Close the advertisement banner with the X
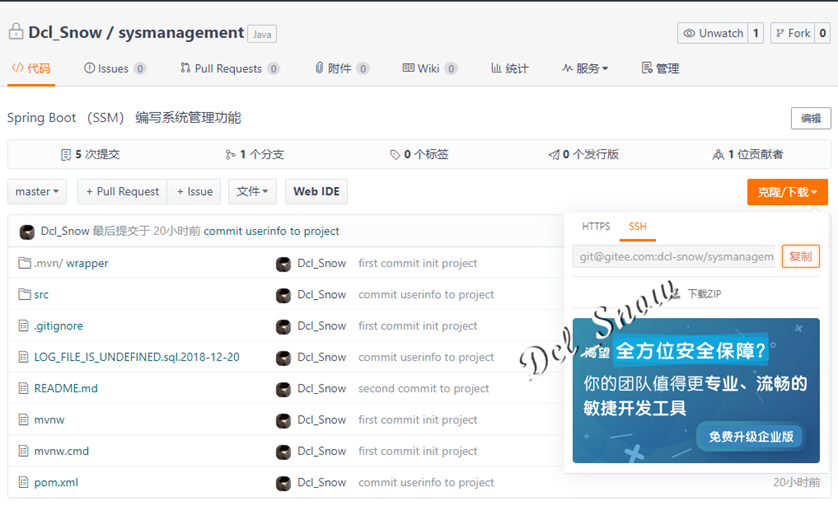This screenshot has height=506, width=838. click(798, 328)
